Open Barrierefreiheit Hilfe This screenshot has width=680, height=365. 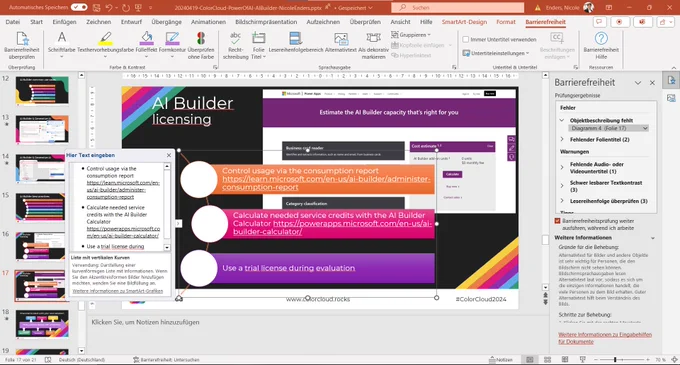601,45
